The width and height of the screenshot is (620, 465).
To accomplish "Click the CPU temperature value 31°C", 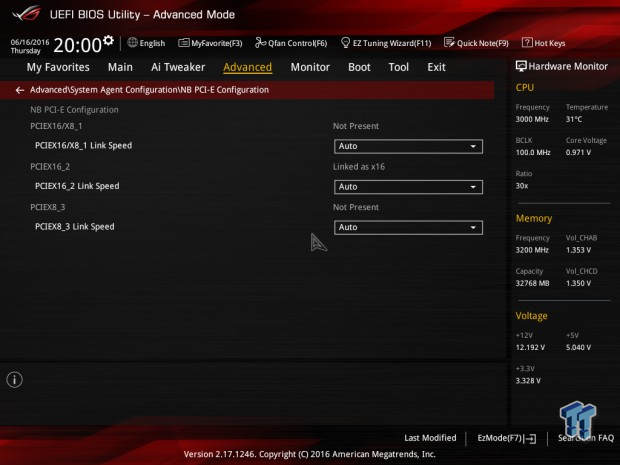I will 574,119.
